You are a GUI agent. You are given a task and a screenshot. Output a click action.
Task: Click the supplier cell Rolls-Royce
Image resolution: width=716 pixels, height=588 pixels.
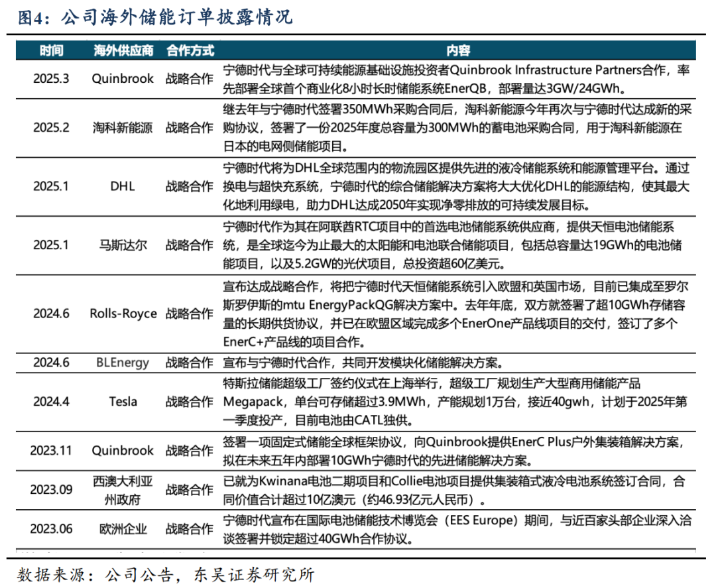(123, 314)
